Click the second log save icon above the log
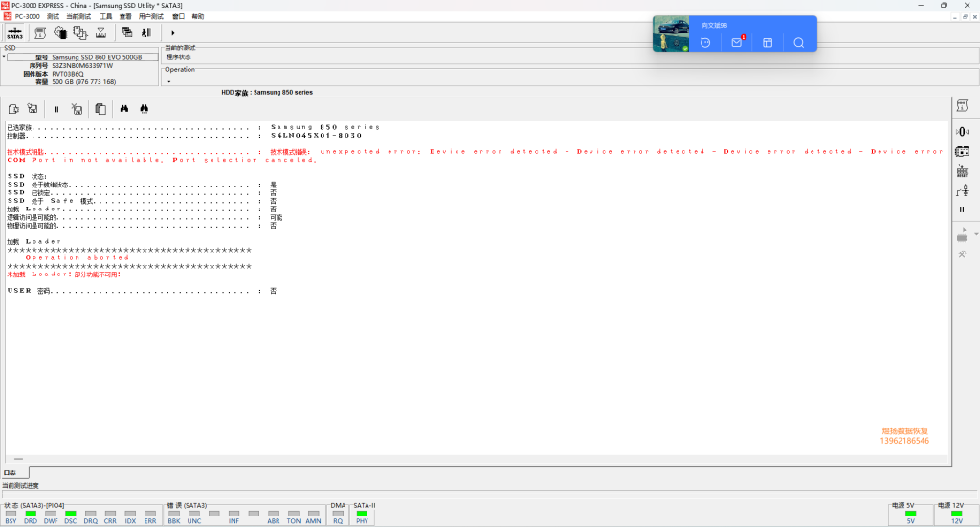980x527 pixels. (x=33, y=109)
